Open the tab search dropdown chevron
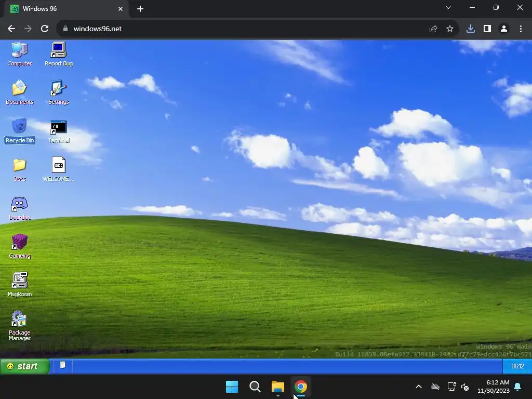 448,7
